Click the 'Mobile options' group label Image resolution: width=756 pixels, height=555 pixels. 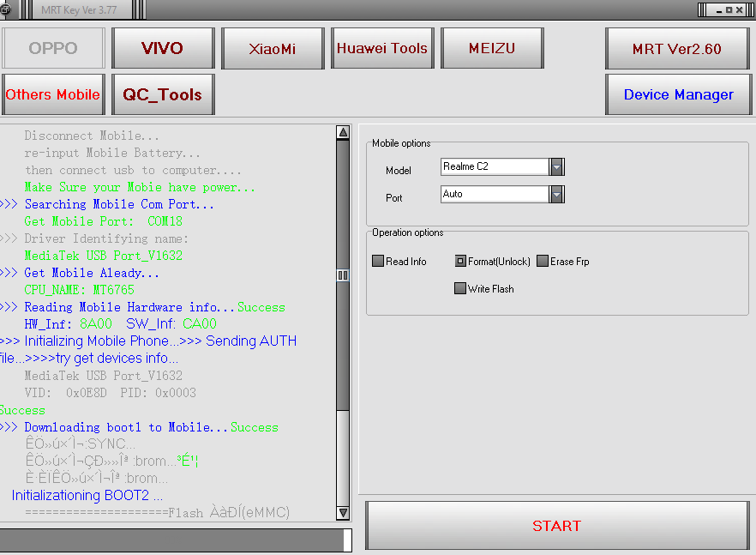[401, 143]
